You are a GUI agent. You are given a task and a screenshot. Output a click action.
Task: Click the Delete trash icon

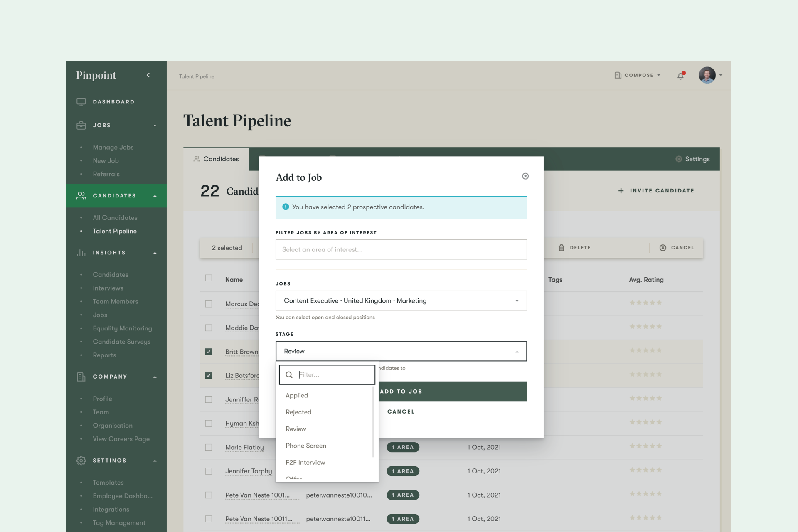pyautogui.click(x=562, y=248)
